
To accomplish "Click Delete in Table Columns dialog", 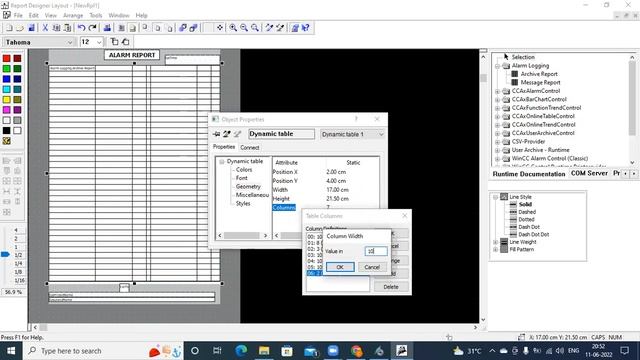I will point(391,287).
